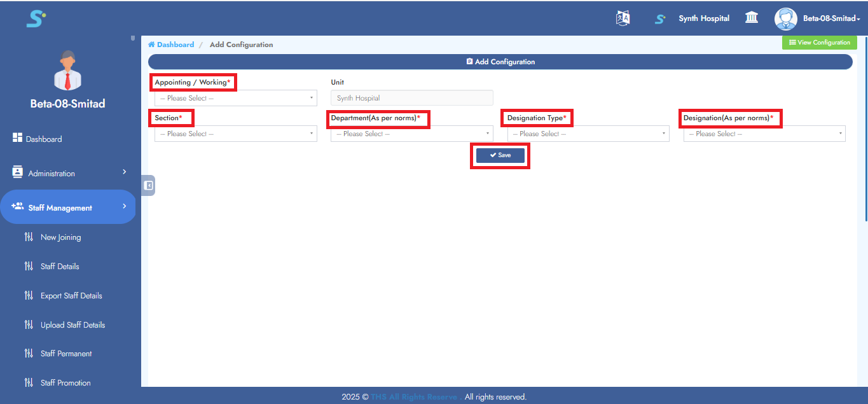Select the institution/bank icon in header
This screenshot has width=868, height=404.
[x=751, y=18]
